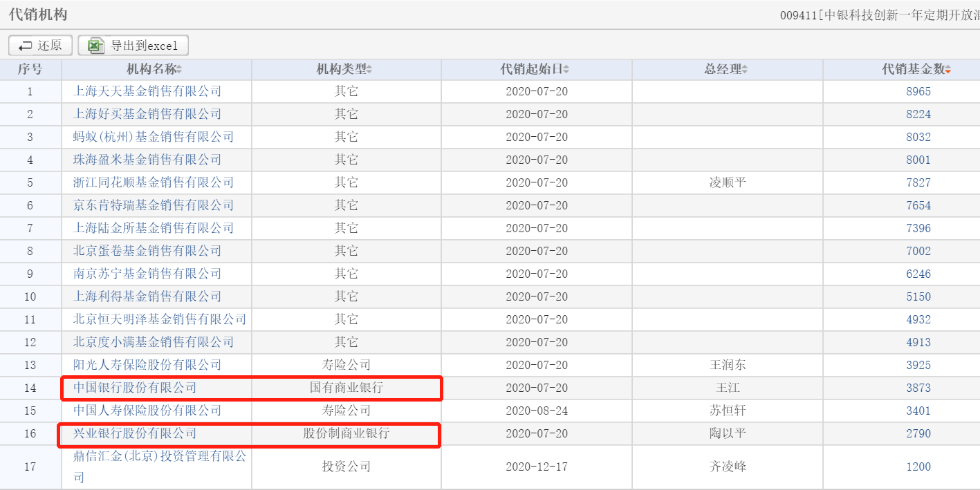Click fund count 3873

(918, 388)
